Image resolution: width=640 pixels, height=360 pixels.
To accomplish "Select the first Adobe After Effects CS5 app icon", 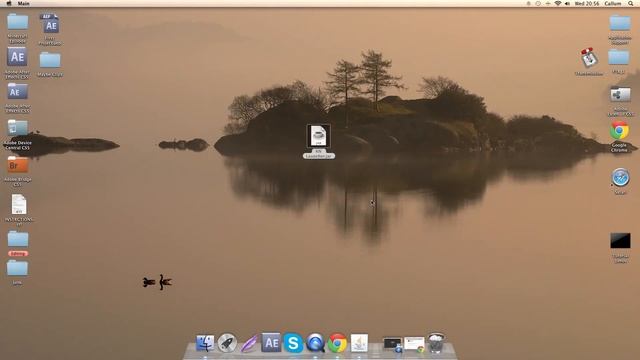I will coord(17,57).
